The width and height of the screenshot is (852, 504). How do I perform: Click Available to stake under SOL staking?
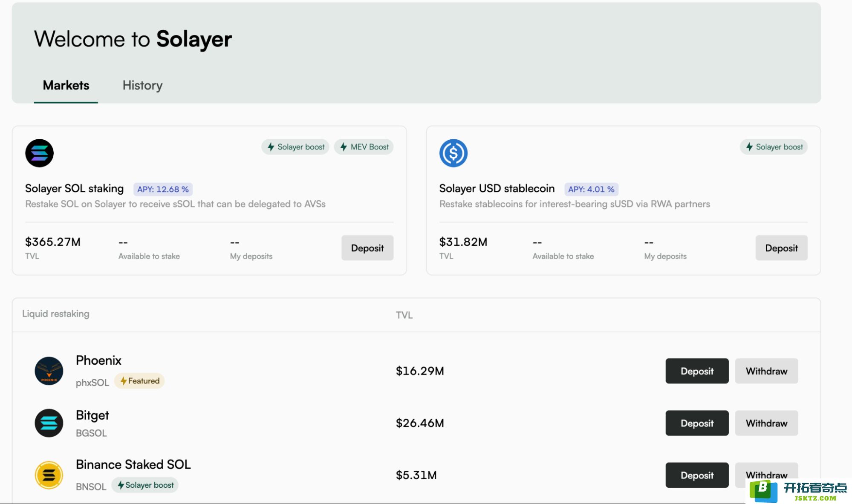tap(149, 256)
